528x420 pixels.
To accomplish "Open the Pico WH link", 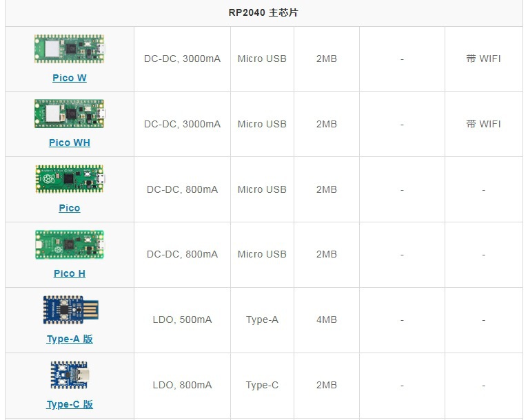I will click(70, 143).
